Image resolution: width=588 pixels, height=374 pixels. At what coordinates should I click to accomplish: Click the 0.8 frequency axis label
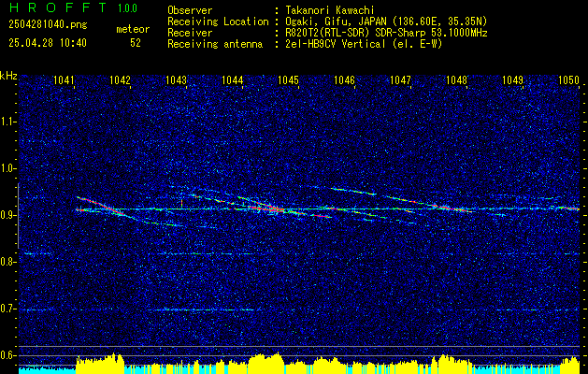8,262
